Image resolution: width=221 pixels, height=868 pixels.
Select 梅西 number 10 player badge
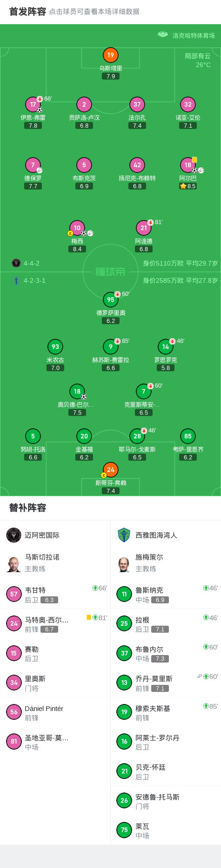click(x=77, y=228)
